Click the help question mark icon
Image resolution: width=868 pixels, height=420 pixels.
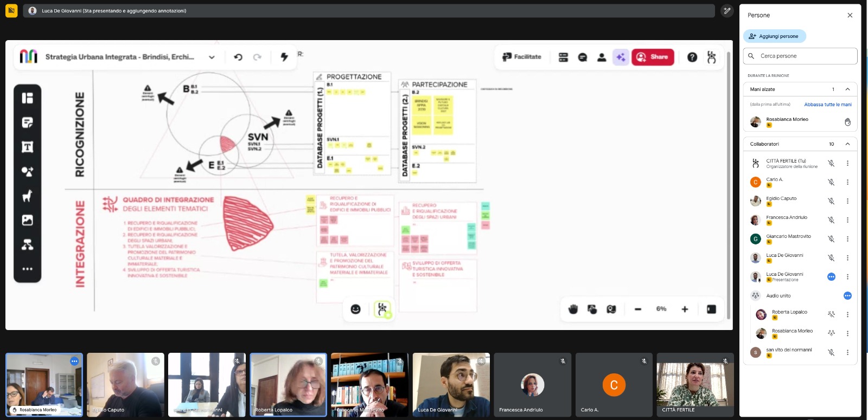click(x=692, y=57)
